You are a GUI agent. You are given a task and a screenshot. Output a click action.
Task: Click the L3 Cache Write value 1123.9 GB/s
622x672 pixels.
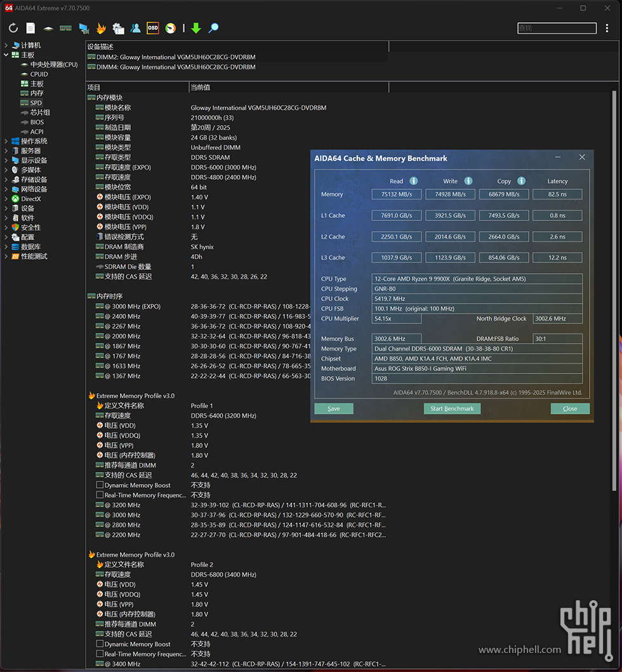[450, 258]
